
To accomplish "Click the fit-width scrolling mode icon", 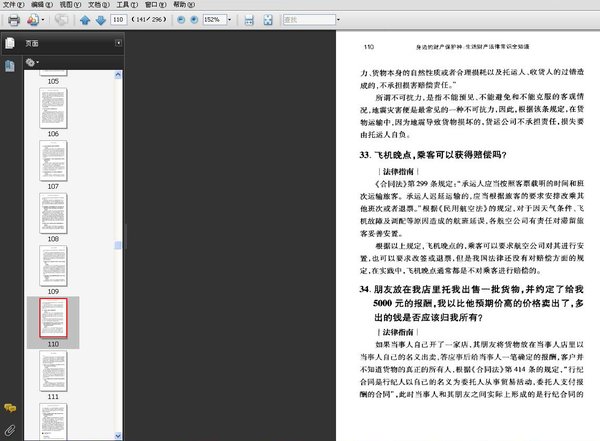I will tap(248, 20).
